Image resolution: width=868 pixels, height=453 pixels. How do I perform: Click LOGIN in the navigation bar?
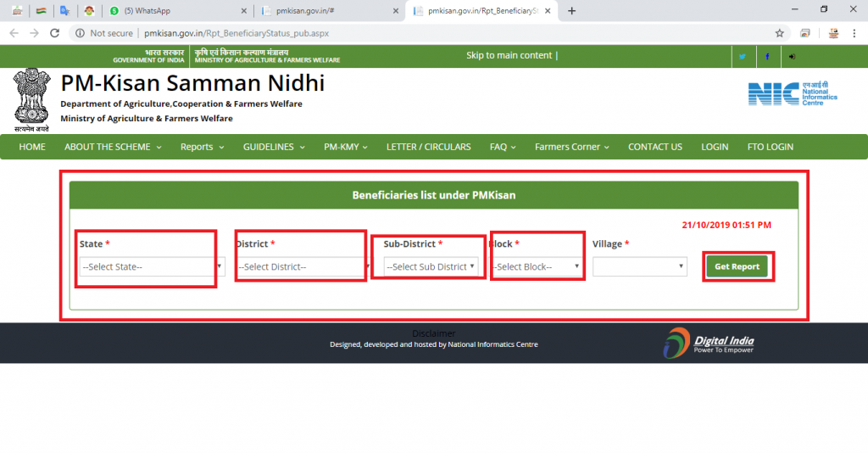click(715, 147)
